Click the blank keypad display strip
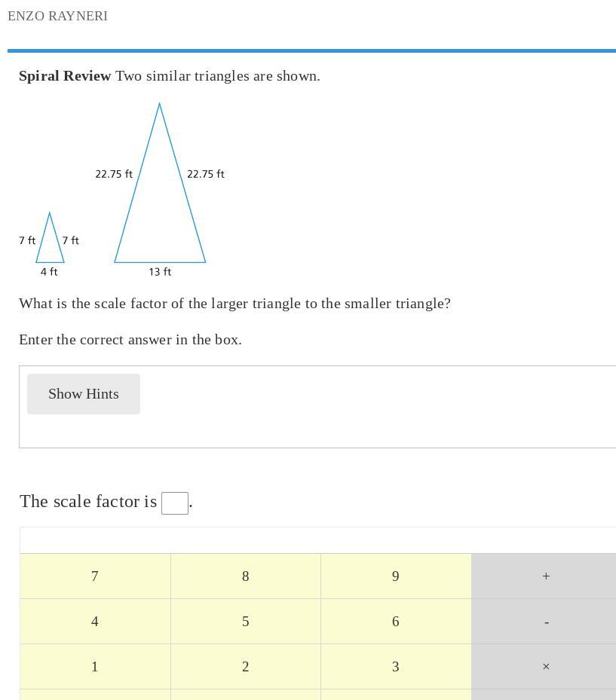The image size is (616, 700). 317,540
